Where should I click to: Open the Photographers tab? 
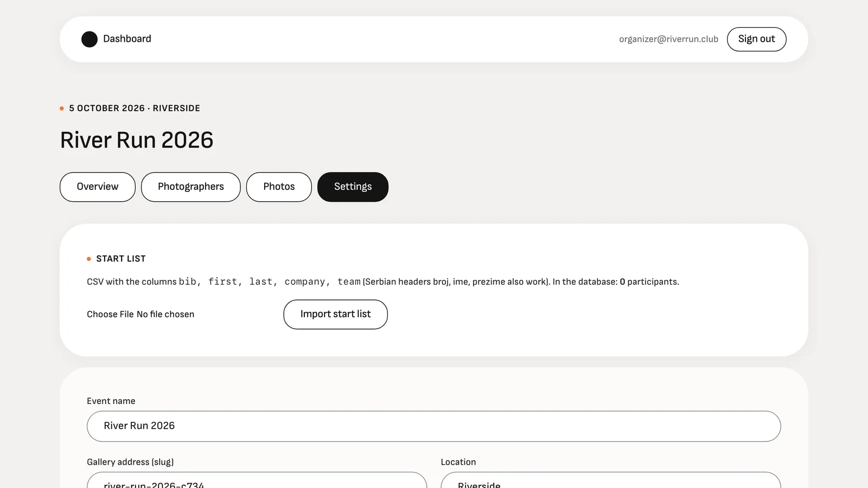pyautogui.click(x=191, y=187)
